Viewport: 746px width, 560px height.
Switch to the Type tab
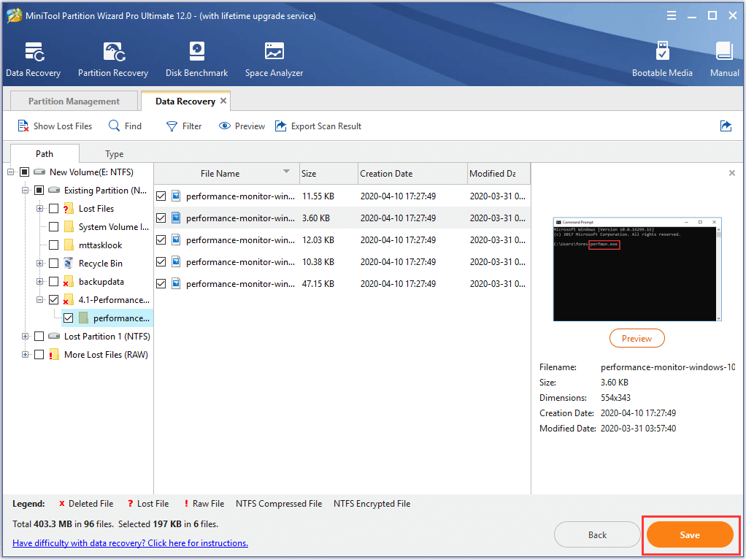pos(114,154)
